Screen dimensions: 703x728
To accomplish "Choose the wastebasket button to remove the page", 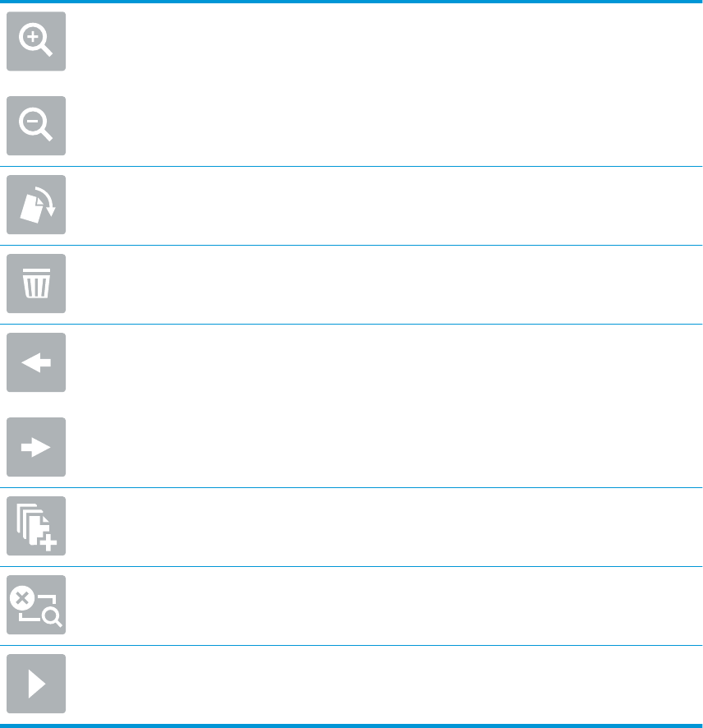I will [x=36, y=283].
